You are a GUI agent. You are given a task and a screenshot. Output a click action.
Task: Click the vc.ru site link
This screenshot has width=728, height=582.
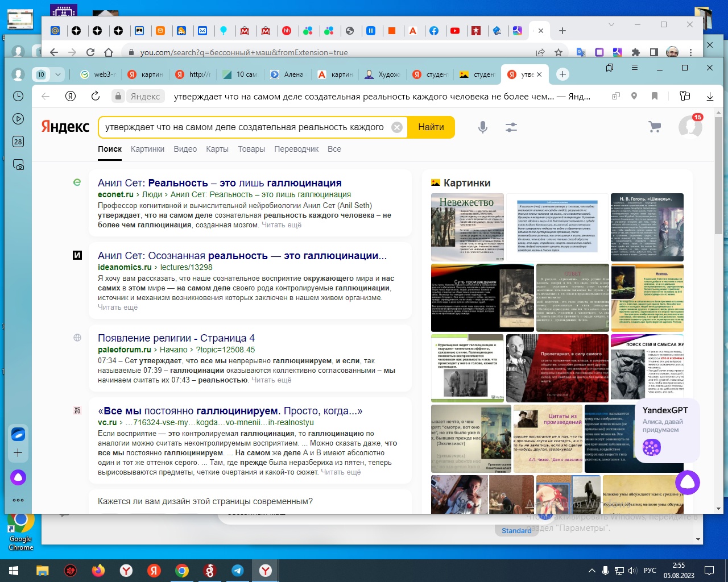click(x=107, y=422)
